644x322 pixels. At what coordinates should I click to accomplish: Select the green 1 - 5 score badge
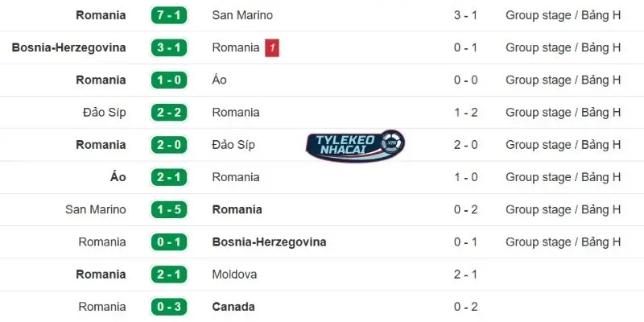coord(169,209)
